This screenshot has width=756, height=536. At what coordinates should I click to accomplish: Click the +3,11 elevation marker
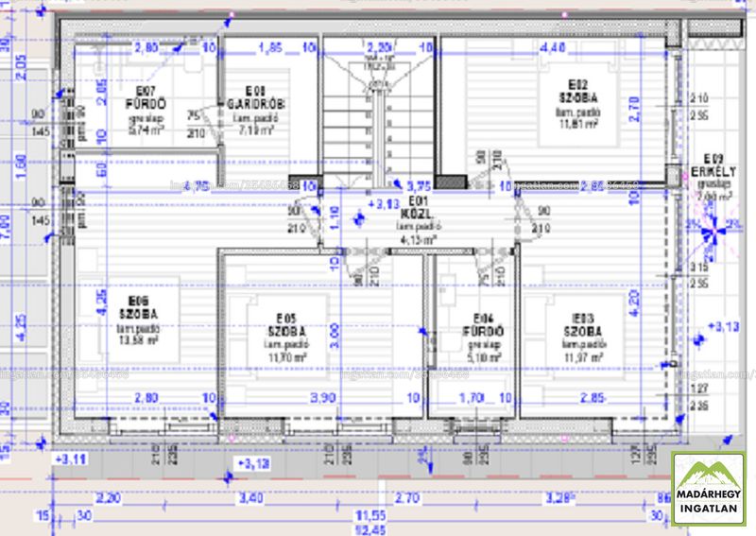pyautogui.click(x=72, y=458)
